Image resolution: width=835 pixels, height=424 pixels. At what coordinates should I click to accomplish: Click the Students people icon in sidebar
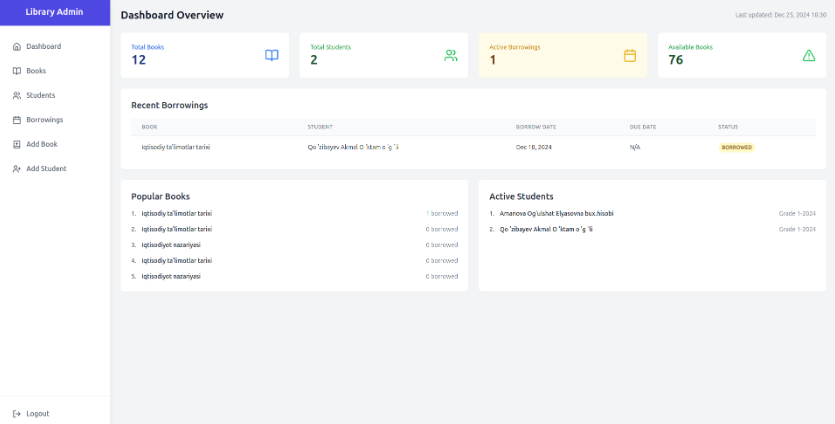pos(16,96)
